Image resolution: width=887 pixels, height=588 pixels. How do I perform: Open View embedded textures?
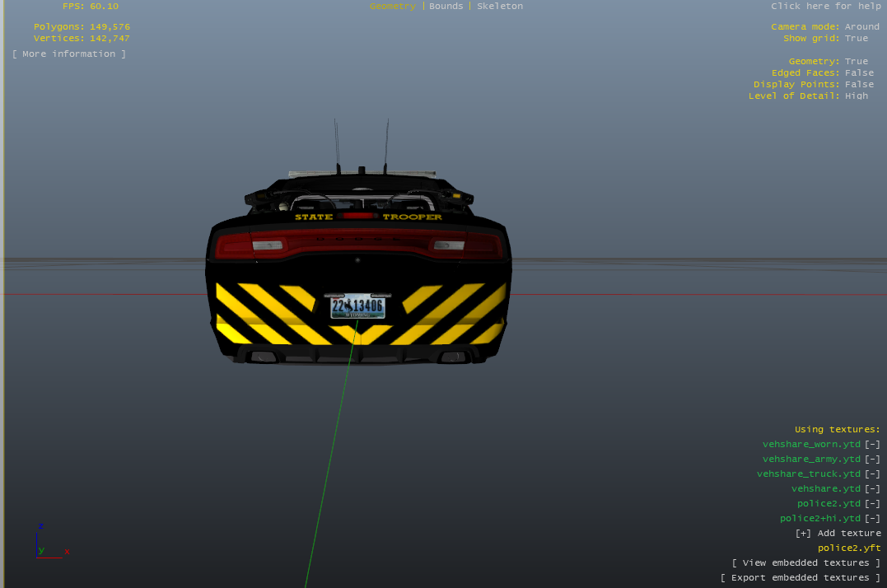(805, 563)
